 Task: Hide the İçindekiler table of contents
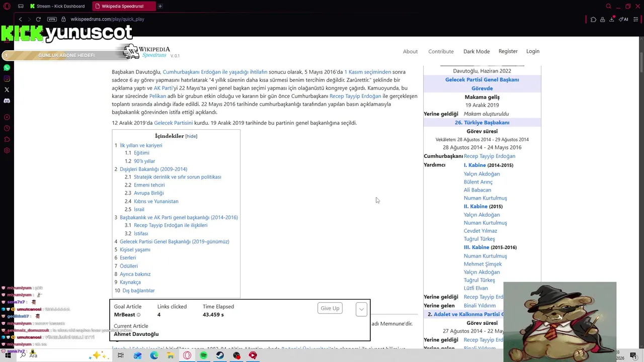coord(191,136)
